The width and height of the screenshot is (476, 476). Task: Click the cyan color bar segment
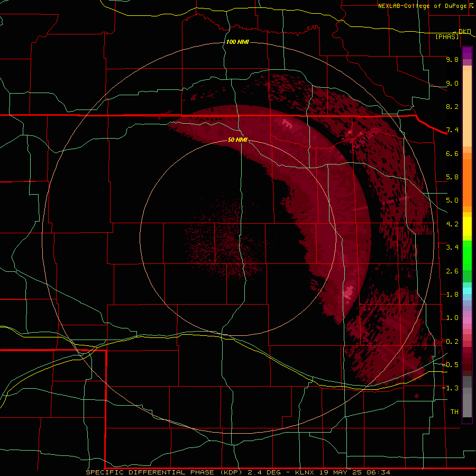(x=467, y=291)
